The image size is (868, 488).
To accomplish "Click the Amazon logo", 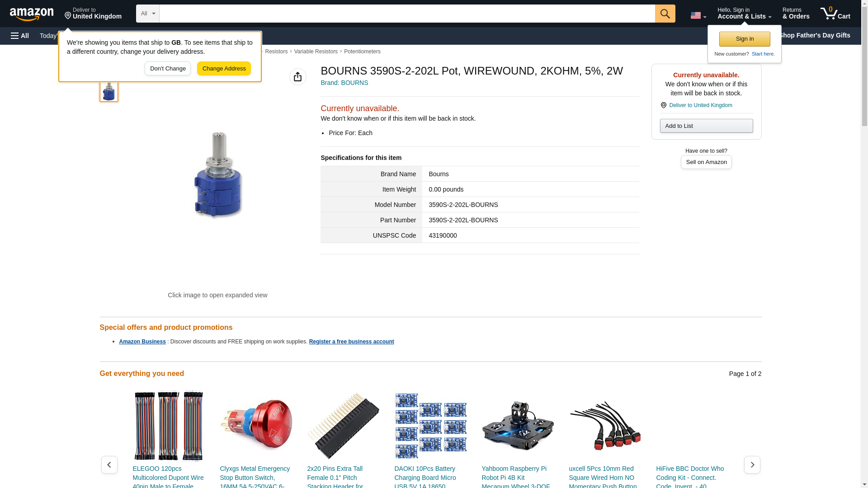I will 32,14.
